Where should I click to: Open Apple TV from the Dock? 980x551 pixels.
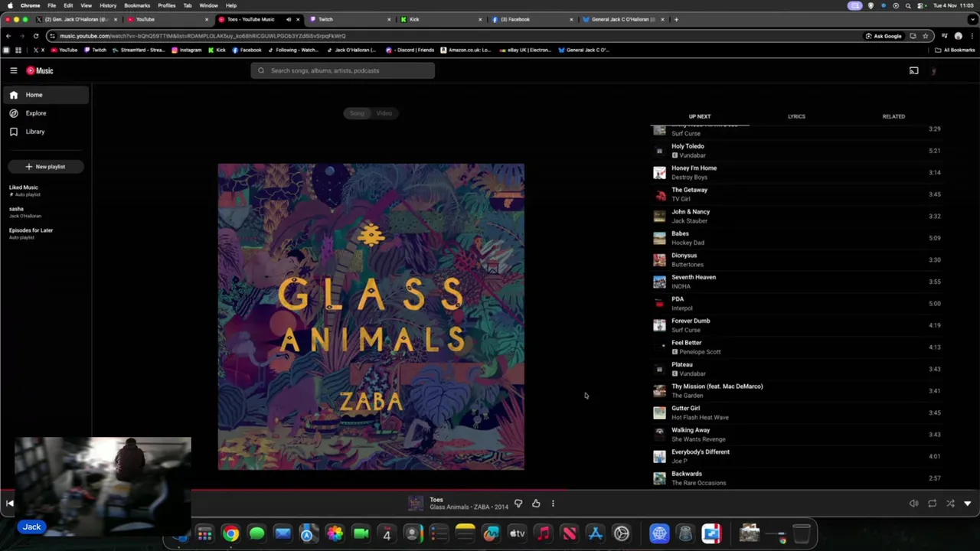tap(517, 533)
